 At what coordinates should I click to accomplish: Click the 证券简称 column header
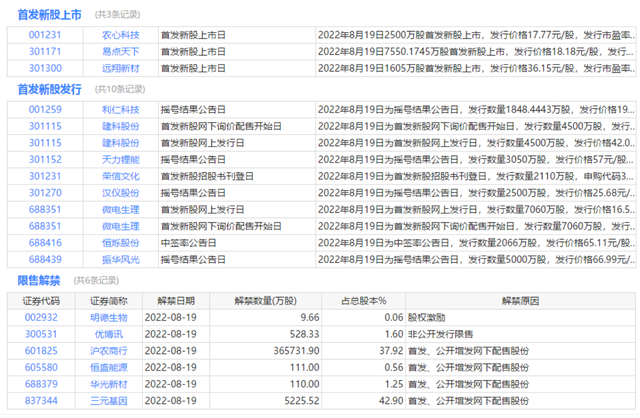pyautogui.click(x=109, y=301)
